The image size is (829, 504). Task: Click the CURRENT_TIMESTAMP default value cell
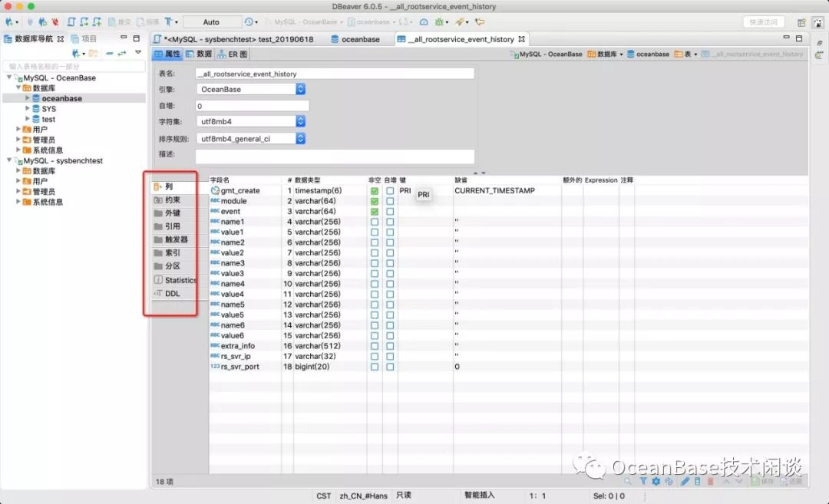point(495,190)
